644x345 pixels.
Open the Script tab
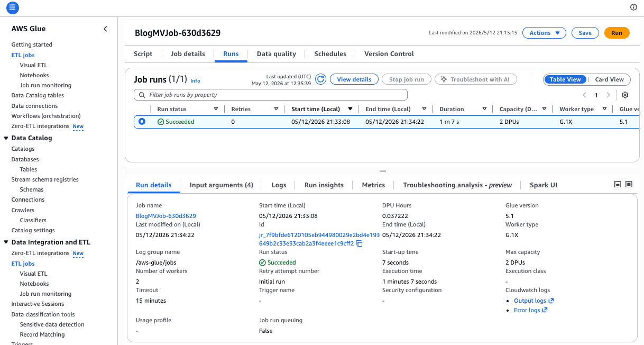(x=143, y=54)
